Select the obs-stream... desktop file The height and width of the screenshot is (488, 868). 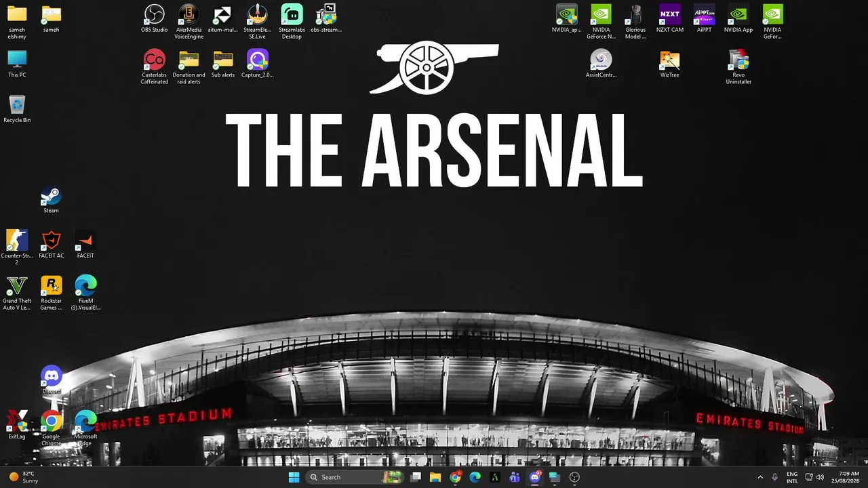coord(326,19)
